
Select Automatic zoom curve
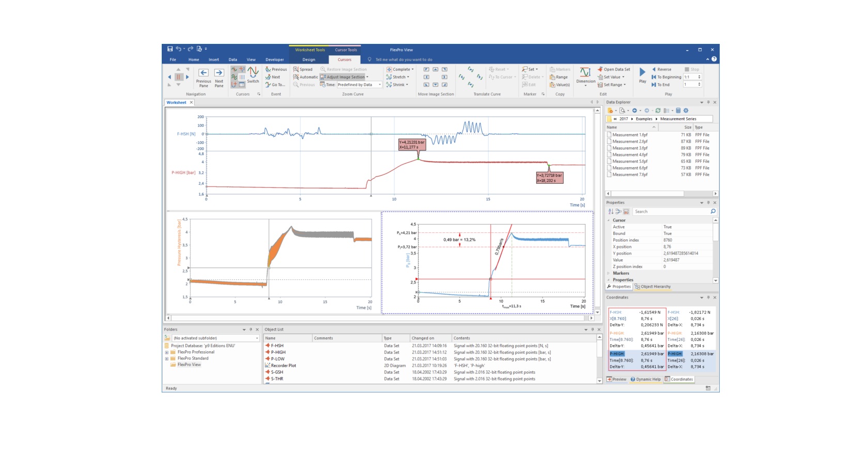(x=305, y=77)
